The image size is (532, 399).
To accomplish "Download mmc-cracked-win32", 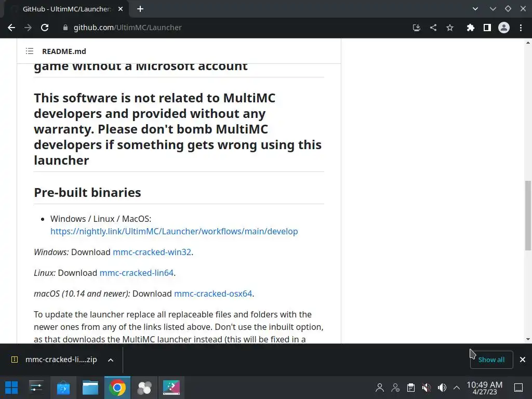I will pos(152,252).
